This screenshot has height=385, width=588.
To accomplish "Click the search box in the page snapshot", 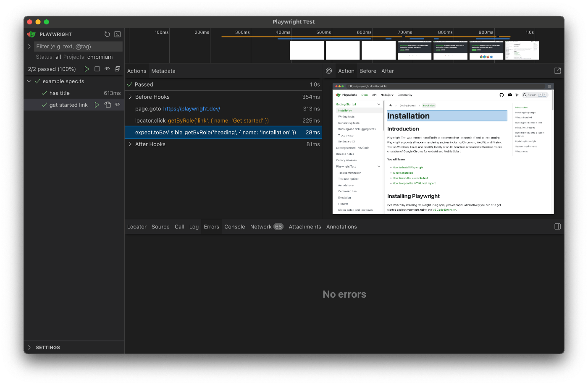I will (535, 95).
